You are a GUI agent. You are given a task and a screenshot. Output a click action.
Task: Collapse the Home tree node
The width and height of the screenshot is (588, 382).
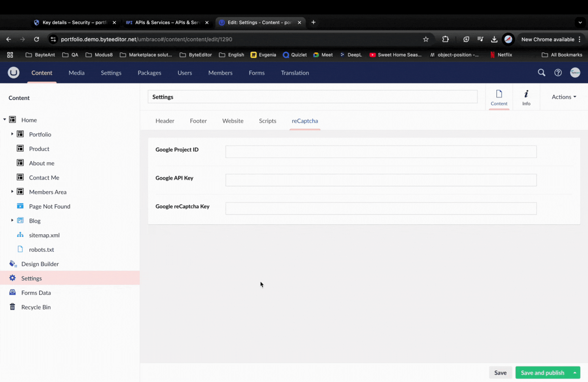click(x=5, y=120)
